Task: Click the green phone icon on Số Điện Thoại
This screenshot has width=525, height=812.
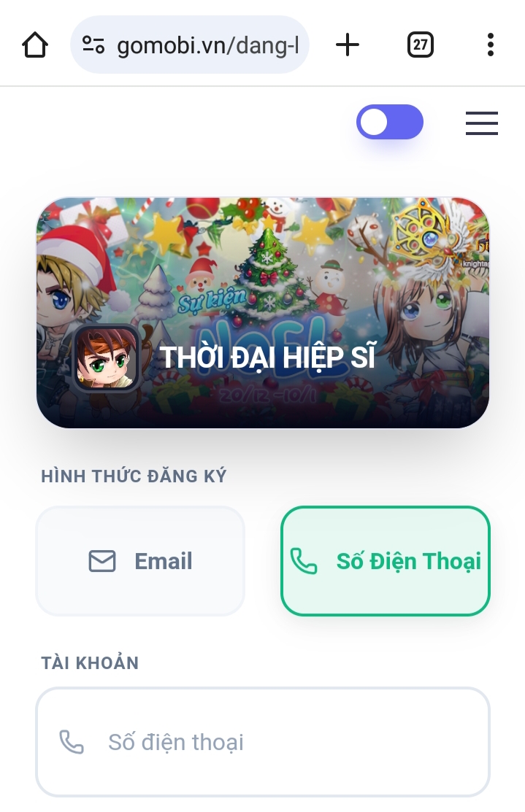Action: 304,561
